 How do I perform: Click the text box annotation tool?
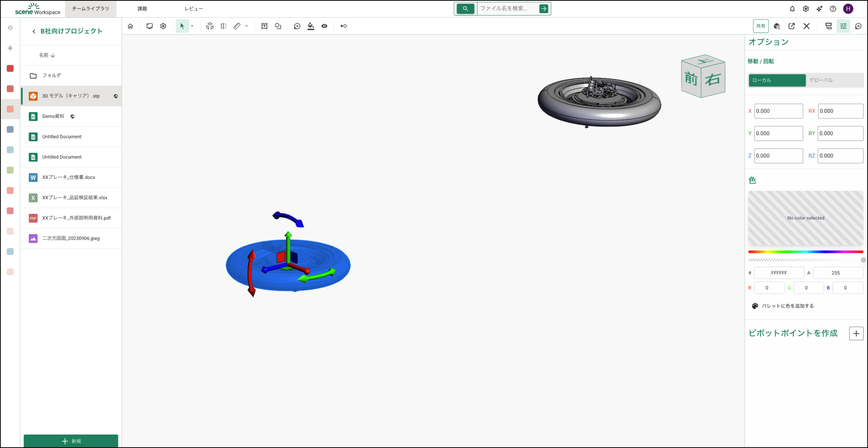click(x=264, y=26)
